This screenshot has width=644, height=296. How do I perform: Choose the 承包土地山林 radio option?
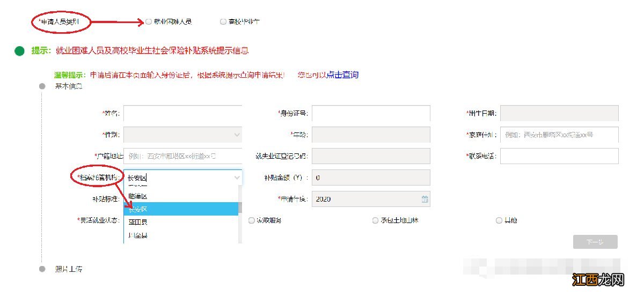point(375,220)
